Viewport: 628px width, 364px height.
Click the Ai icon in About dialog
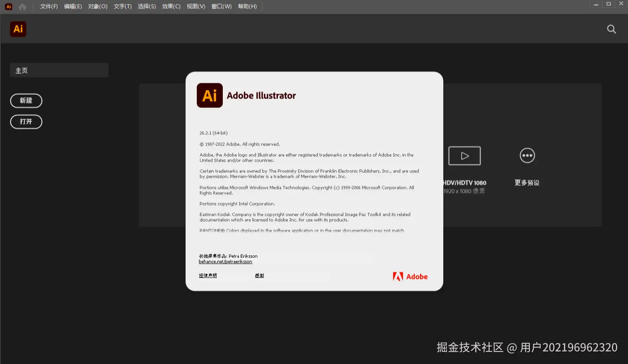(x=210, y=95)
